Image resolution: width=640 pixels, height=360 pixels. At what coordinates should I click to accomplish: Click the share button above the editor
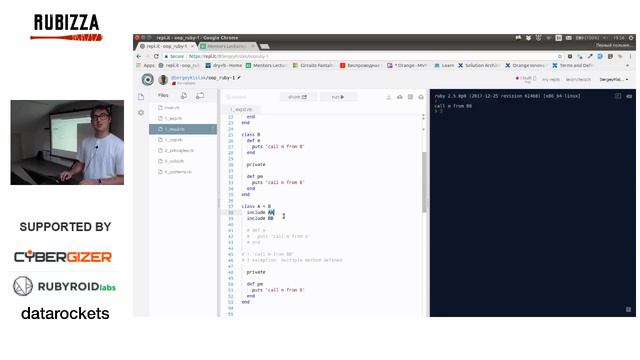297,97
